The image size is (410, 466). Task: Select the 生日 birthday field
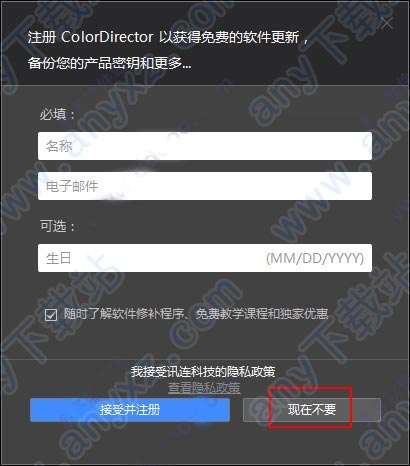pos(205,258)
